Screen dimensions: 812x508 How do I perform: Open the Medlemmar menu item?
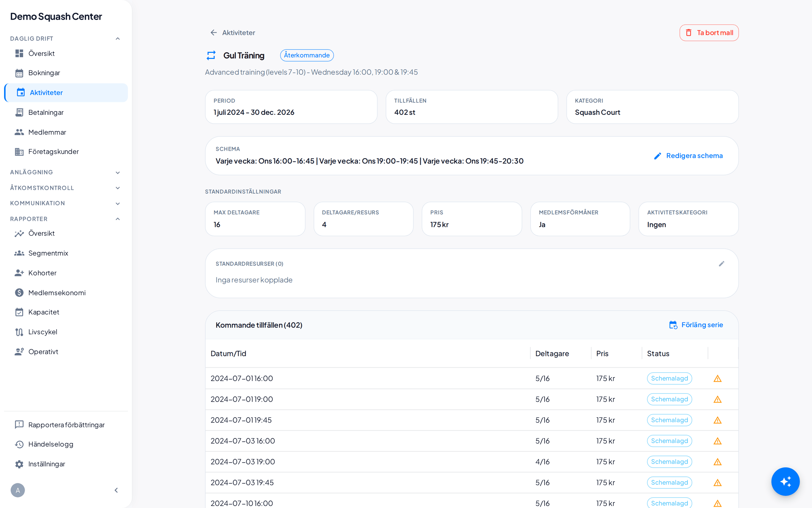pos(66,132)
